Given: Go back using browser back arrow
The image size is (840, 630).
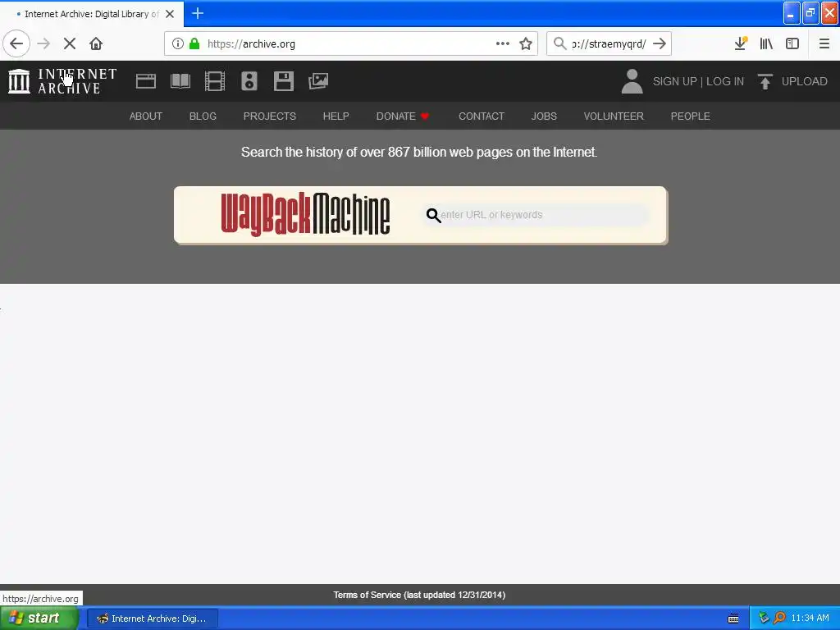Looking at the screenshot, I should tap(16, 43).
